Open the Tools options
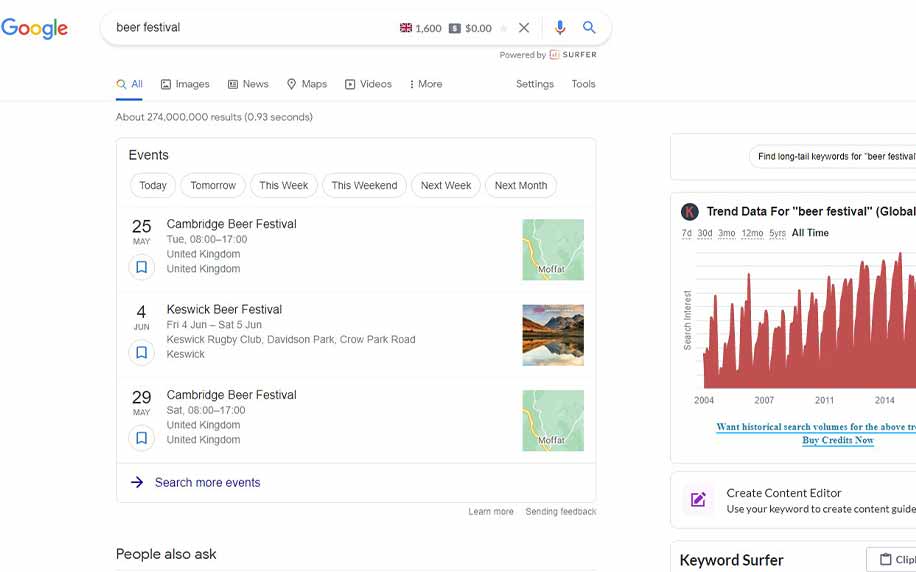This screenshot has width=916, height=572. (x=583, y=84)
